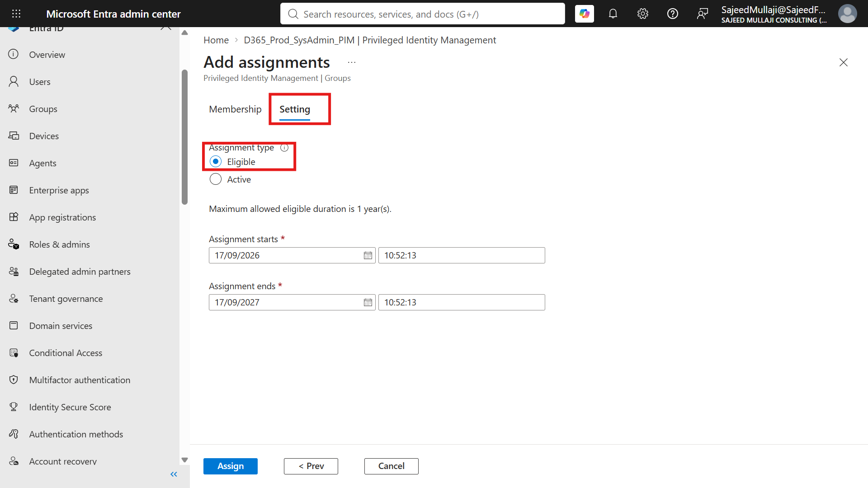Collapse the sidebar with double chevron

coord(174,474)
